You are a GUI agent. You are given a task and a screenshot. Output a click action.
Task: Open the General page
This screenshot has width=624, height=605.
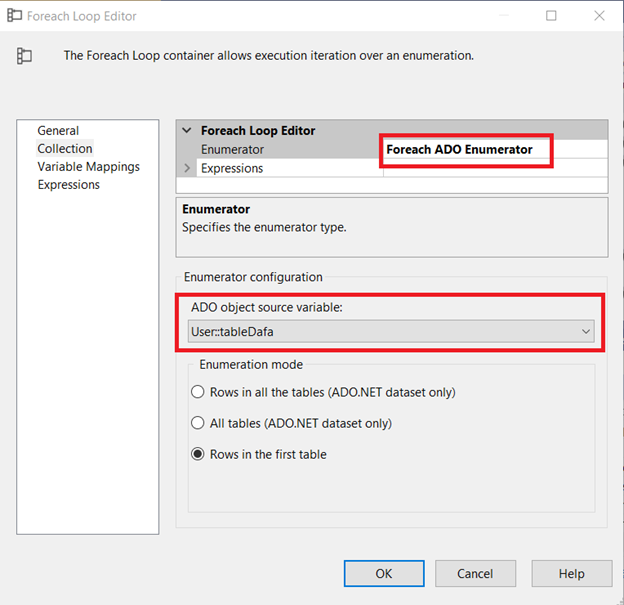[x=58, y=131]
